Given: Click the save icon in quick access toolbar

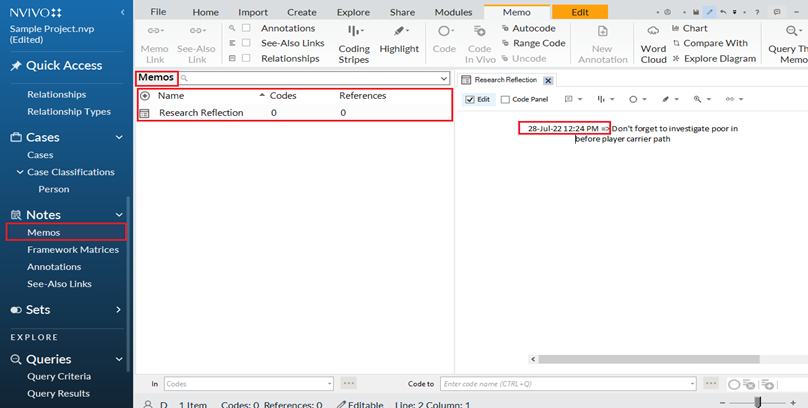Looking at the screenshot, I should coord(696,12).
